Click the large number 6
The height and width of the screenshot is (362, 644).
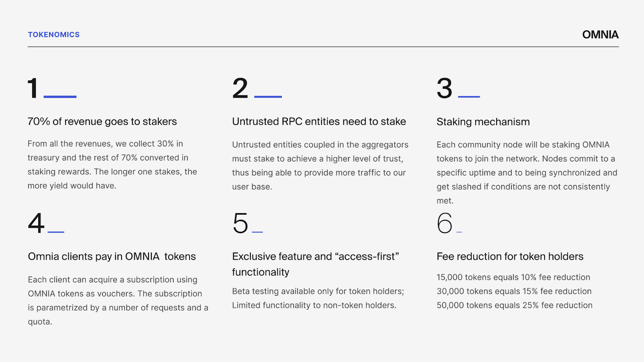(445, 223)
